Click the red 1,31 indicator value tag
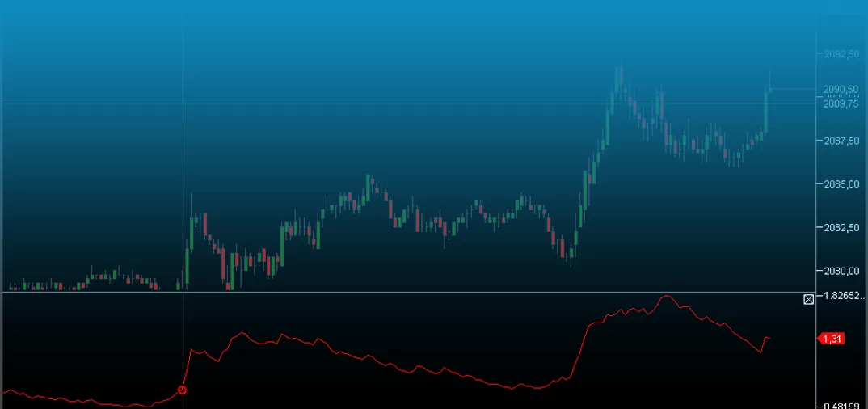The width and height of the screenshot is (868, 409). point(831,339)
